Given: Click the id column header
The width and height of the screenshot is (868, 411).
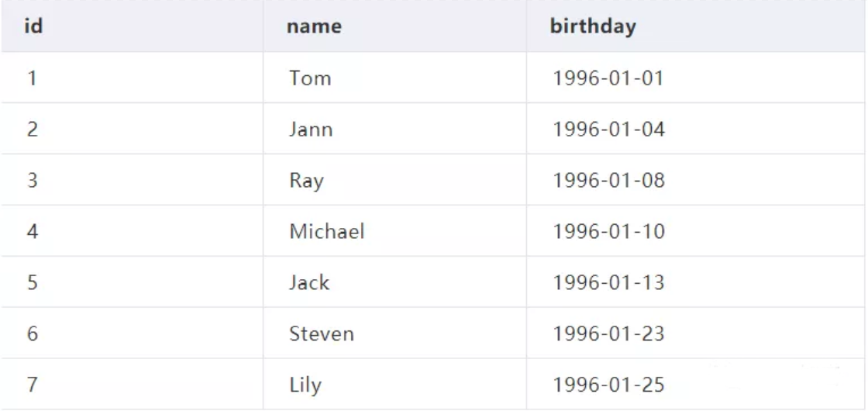Looking at the screenshot, I should point(33,26).
